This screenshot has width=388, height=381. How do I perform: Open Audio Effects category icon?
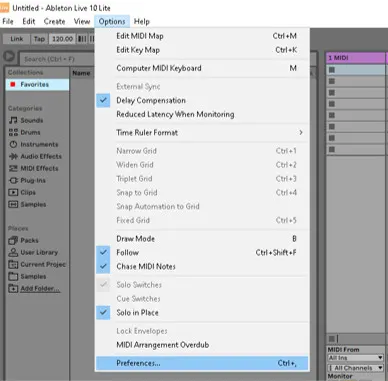click(13, 156)
